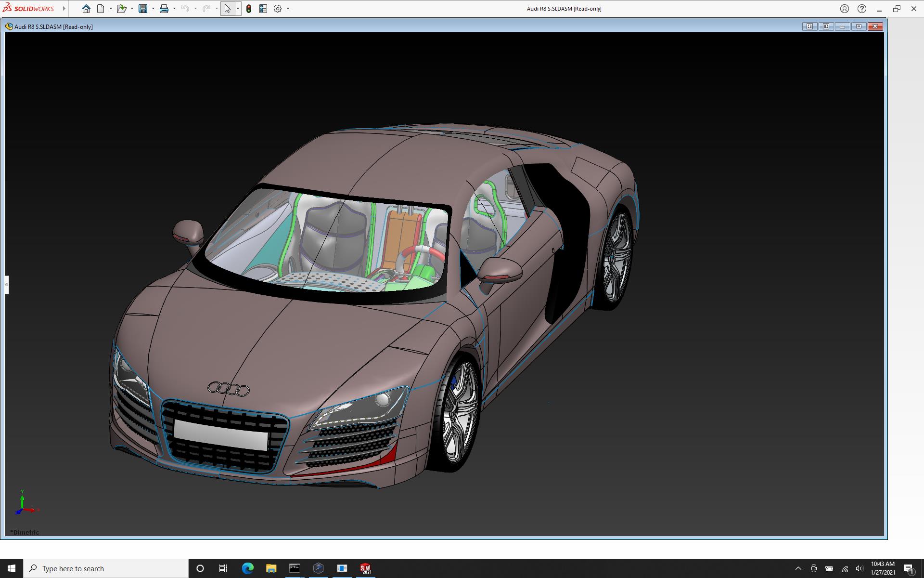
Task: Click the New document icon
Action: click(x=101, y=9)
